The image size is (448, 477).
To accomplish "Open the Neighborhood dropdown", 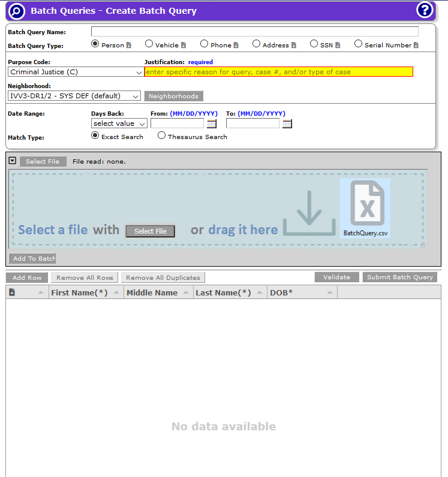I will click(74, 96).
